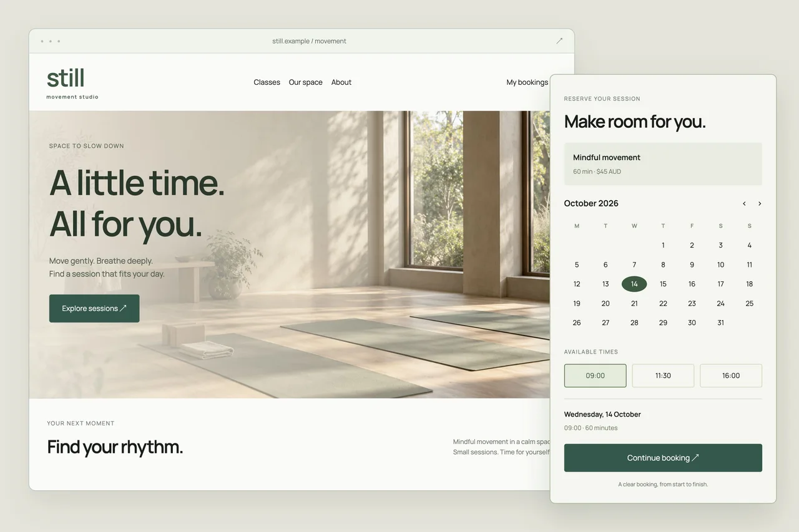Click the Find your rhythm. heading
Viewport: 799px width, 532px height.
(115, 447)
